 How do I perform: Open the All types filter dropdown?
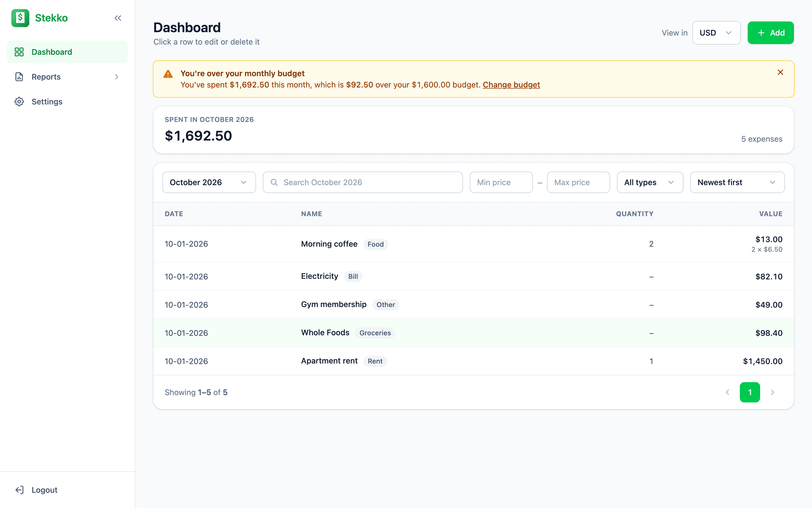click(650, 182)
